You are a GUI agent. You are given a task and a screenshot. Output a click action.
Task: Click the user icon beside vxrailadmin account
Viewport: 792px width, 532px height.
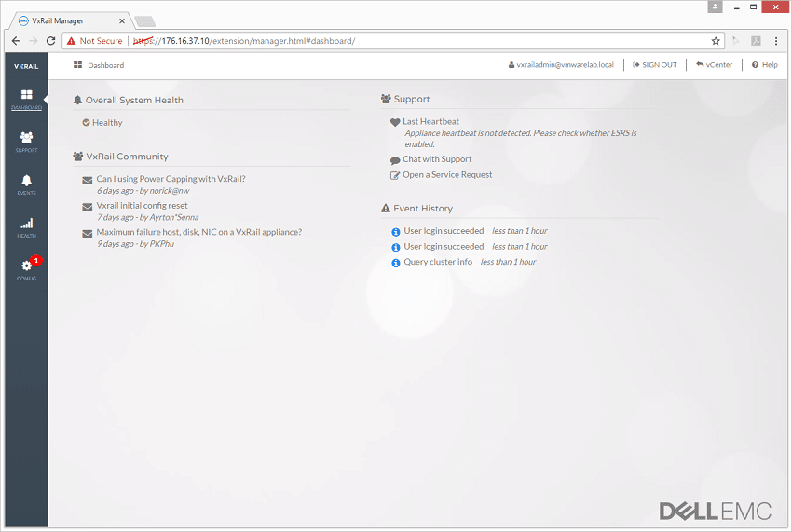point(512,65)
